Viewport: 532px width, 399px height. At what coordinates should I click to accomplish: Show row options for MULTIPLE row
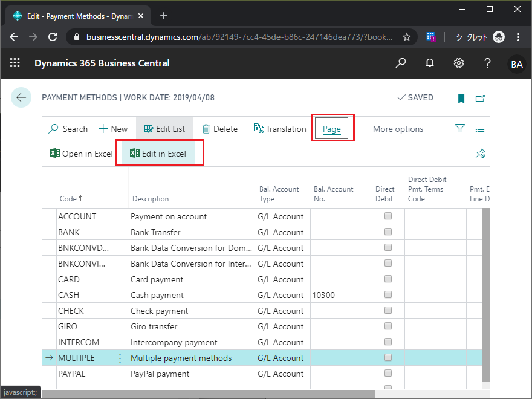point(120,358)
